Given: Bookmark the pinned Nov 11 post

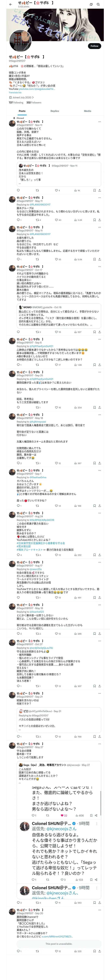Looking at the screenshot, I should click(95, 190).
